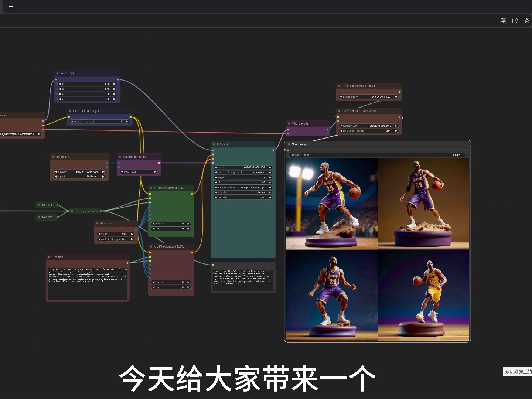Screen dimensions: 532x399
Task: Click the share page icon in address bar
Action: pos(515,20)
